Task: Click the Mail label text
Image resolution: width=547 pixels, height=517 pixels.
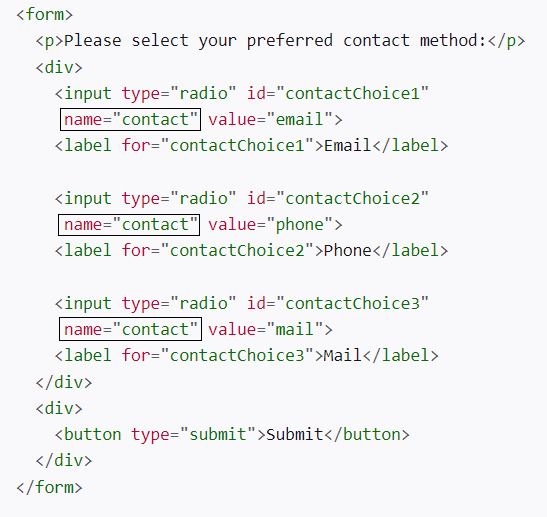Action: [x=343, y=356]
